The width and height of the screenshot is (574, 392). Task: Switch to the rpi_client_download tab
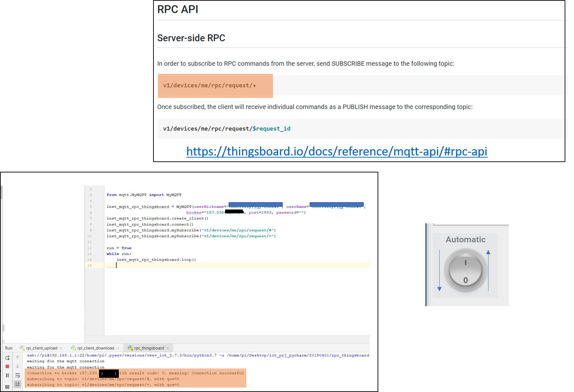[95, 348]
